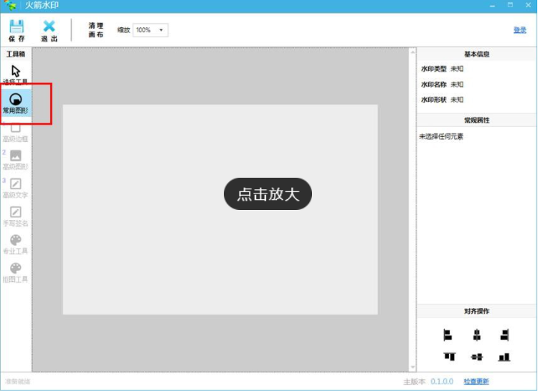Click the 检查更新 check update link
The height and width of the screenshot is (392, 538).
point(476,382)
